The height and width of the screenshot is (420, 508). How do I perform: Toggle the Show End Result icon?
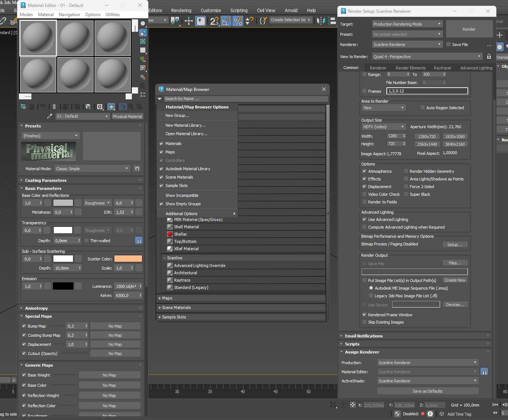tap(122, 107)
